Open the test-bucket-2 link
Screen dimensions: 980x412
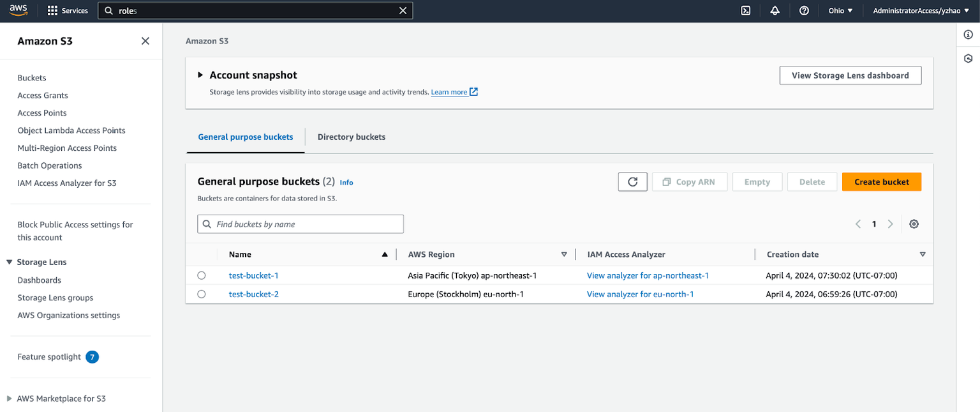tap(254, 294)
